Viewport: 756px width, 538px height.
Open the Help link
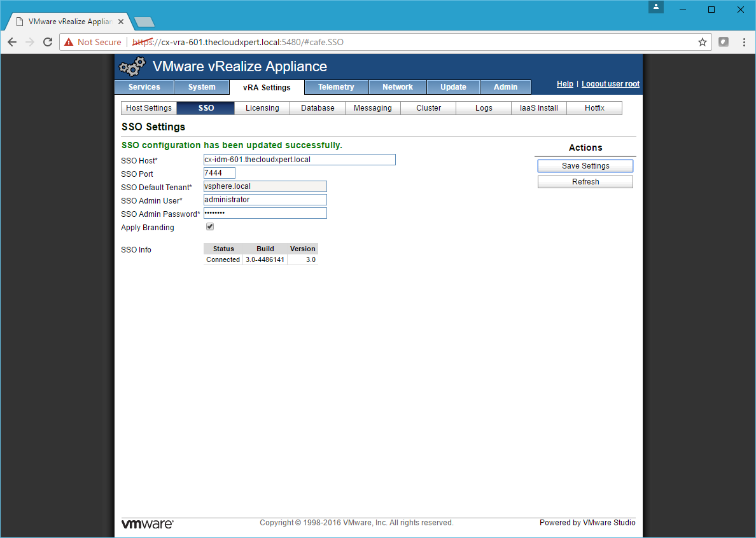tap(564, 84)
